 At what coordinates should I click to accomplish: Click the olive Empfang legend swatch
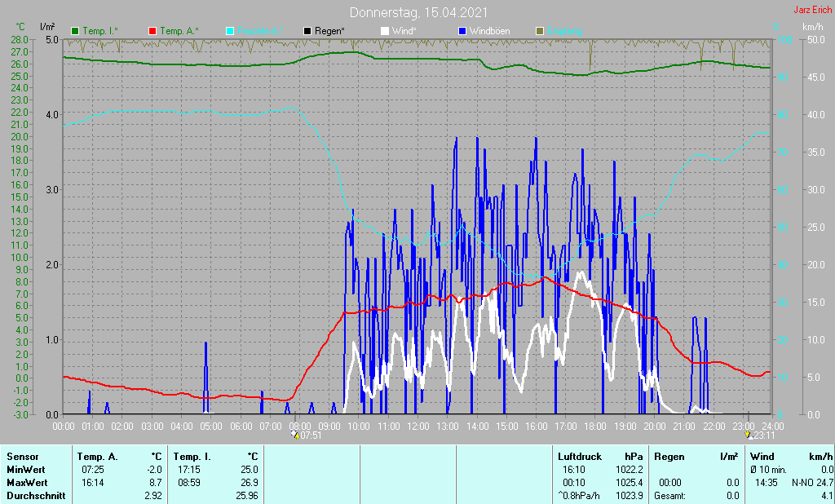pyautogui.click(x=540, y=32)
